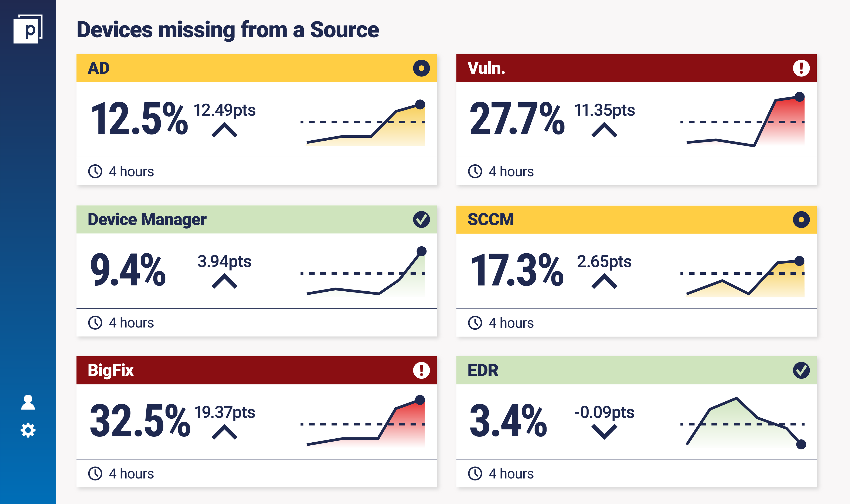Click the 4 hours label on EDR card

pyautogui.click(x=511, y=474)
